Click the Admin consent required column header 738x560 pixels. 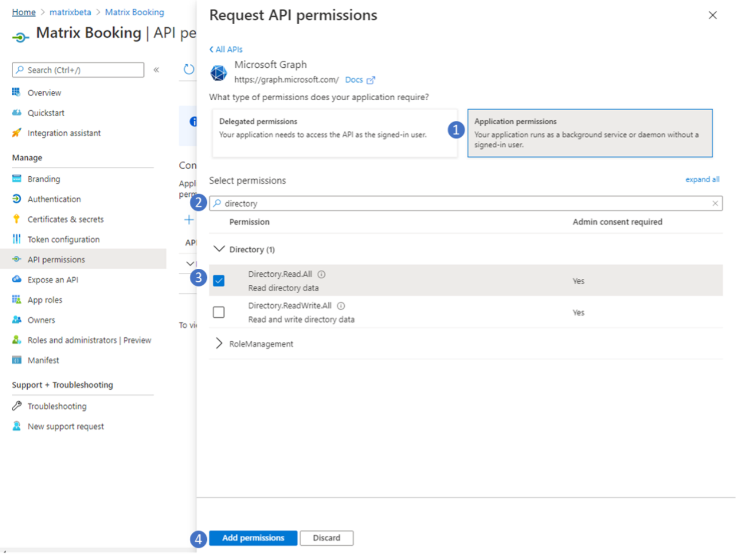618,222
